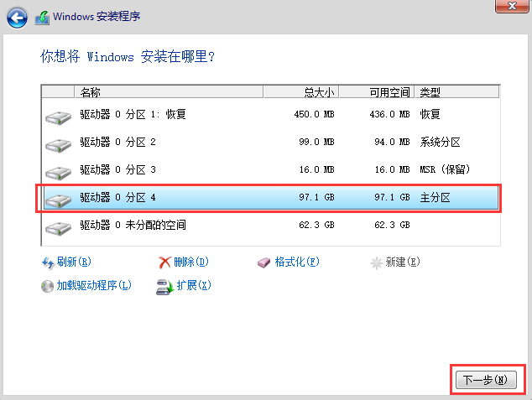Image resolution: width=532 pixels, height=400 pixels.
Task: Click the grey starburst new icon
Action: (x=376, y=262)
